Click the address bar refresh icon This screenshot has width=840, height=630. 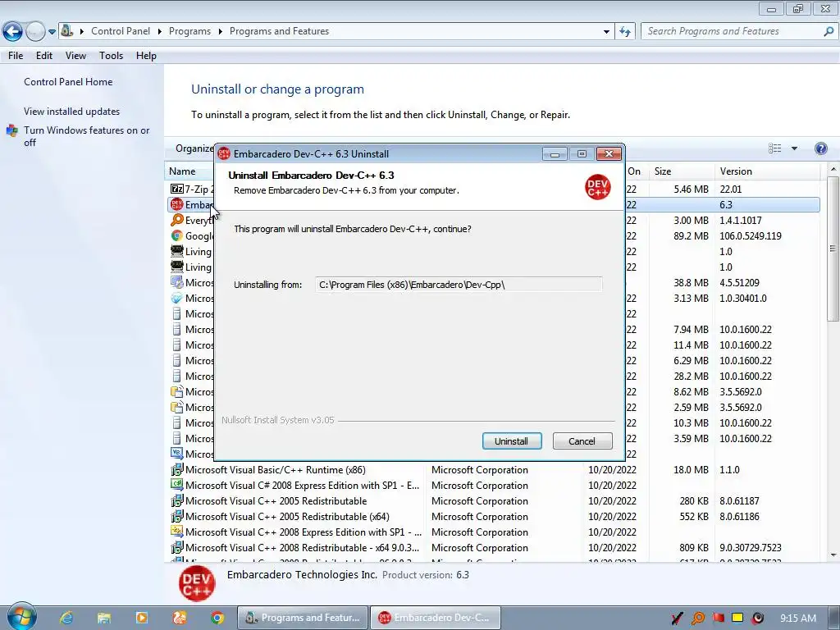click(624, 32)
